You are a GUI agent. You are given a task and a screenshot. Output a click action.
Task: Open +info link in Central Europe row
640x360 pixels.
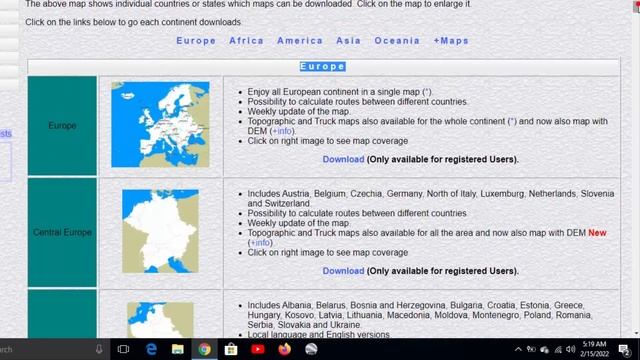pyautogui.click(x=260, y=242)
